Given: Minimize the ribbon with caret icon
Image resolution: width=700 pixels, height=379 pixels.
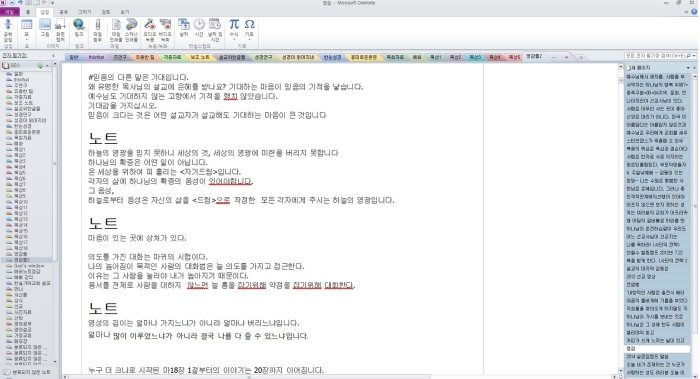Looking at the screenshot, I should [x=687, y=12].
